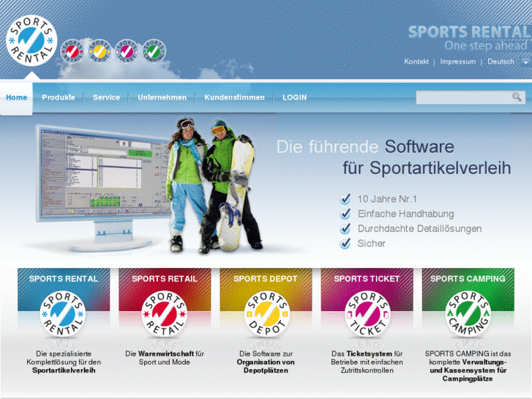Click the SPORTS TICKET card heading
This screenshot has width=532, height=399.
(x=367, y=279)
